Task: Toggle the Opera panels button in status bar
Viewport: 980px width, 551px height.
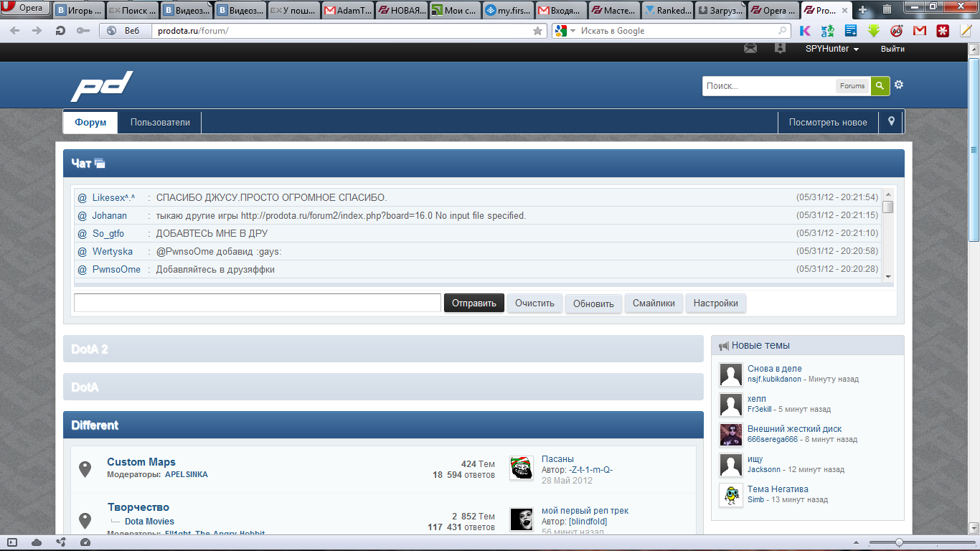Action: 13,542
